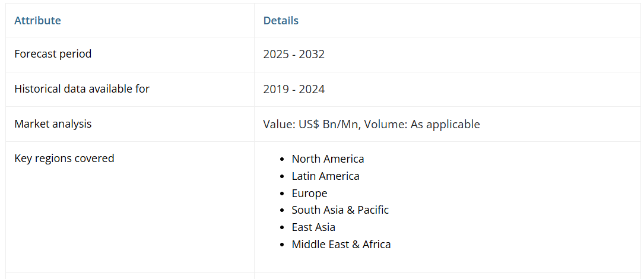This screenshot has height=279, width=644.
Task: Click the Attribute column header
Action: click(37, 21)
